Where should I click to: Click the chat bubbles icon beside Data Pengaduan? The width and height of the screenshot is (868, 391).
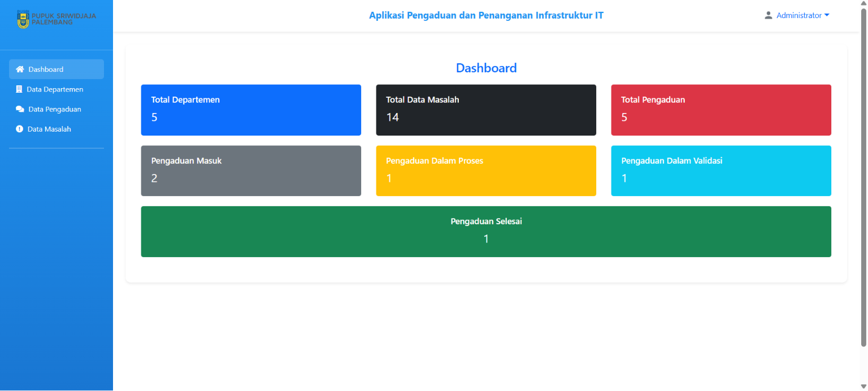(20, 109)
